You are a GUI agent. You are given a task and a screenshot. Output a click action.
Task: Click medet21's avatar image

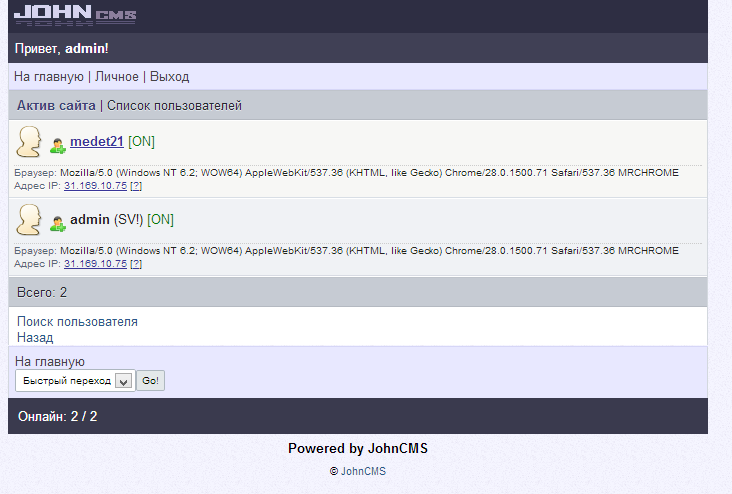tap(29, 141)
